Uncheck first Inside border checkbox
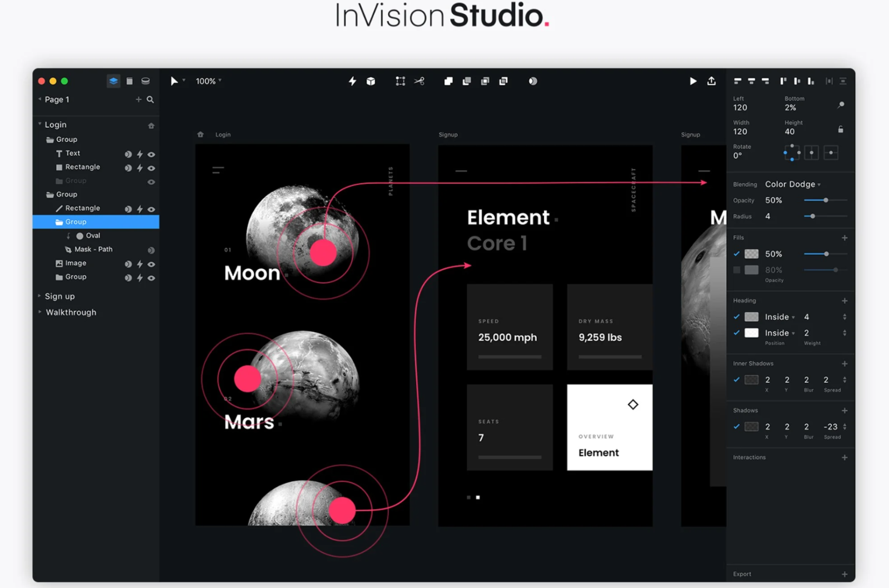889x588 pixels. pos(737,317)
